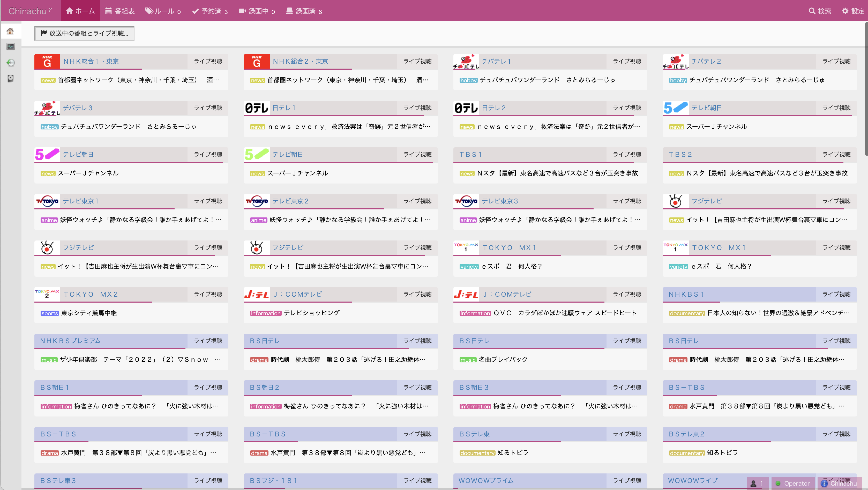The height and width of the screenshot is (490, 868).
Task: Click the house icon in the sidebar
Action: (x=10, y=31)
